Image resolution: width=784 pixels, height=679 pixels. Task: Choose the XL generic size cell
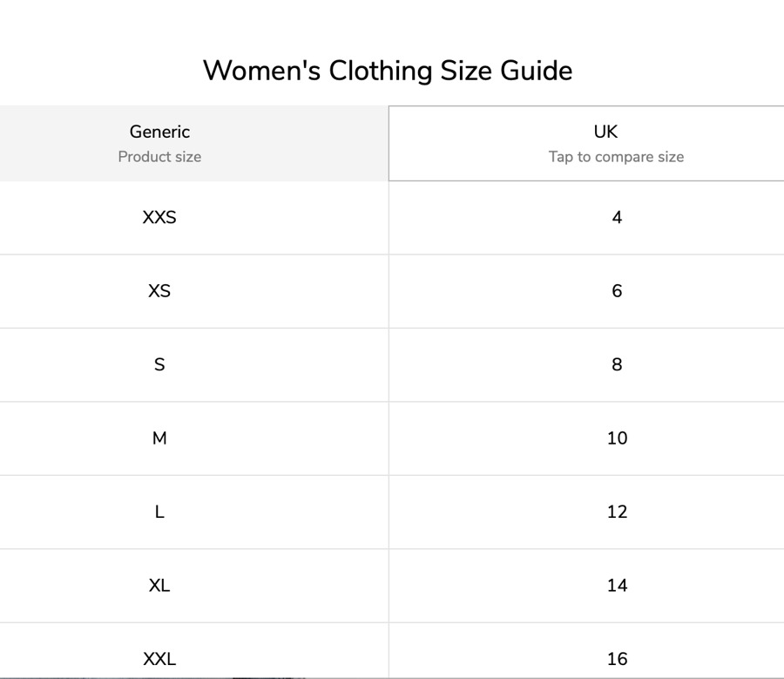pyautogui.click(x=159, y=586)
